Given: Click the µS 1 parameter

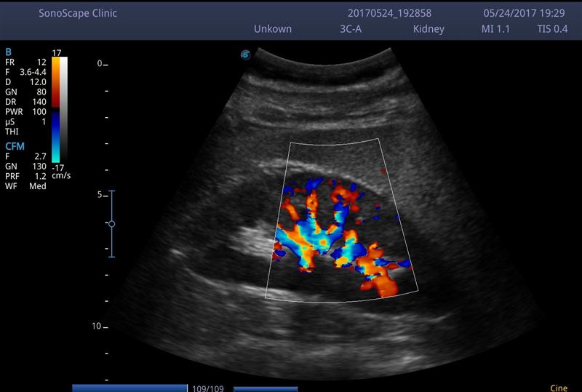Looking at the screenshot, I should (25, 121).
